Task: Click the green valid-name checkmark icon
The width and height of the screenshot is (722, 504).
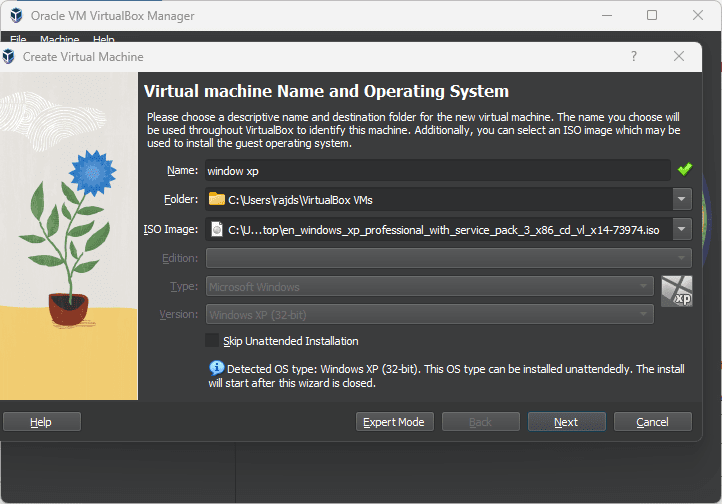Action: tap(684, 170)
